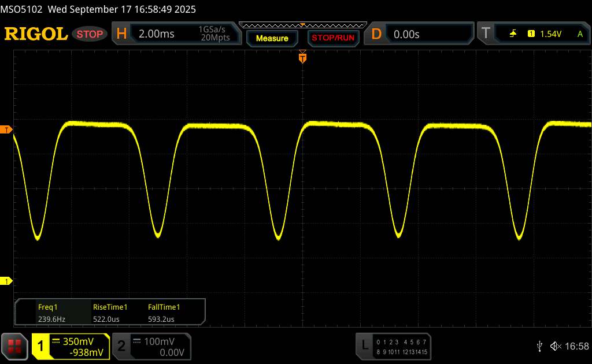Click the RIGOL logo
Screen dimensions: 592x364
(36, 34)
